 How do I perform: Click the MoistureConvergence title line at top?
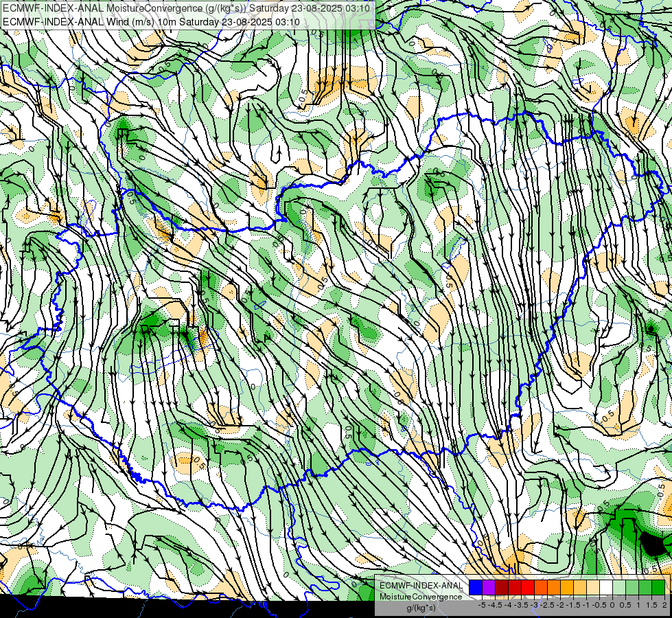pyautogui.click(x=186, y=8)
